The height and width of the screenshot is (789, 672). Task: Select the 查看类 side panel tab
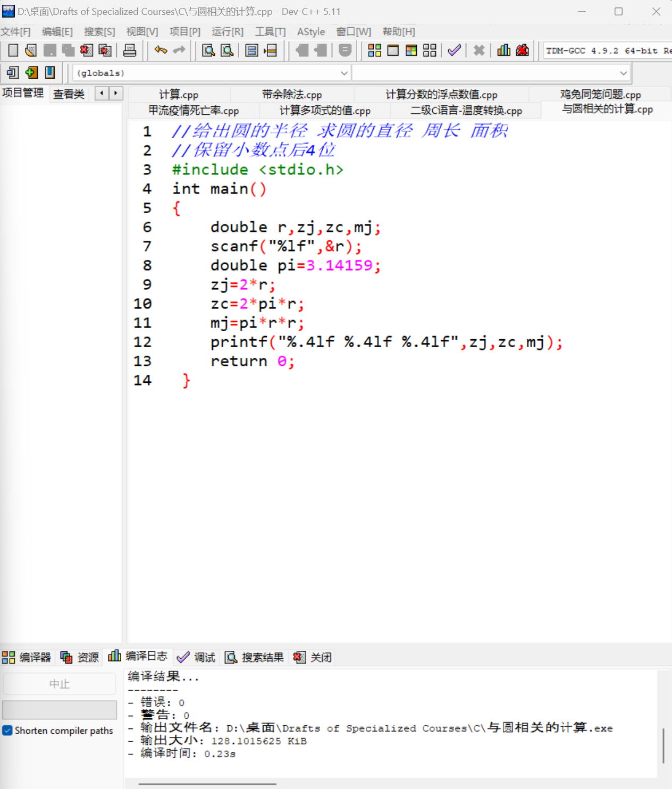[69, 94]
